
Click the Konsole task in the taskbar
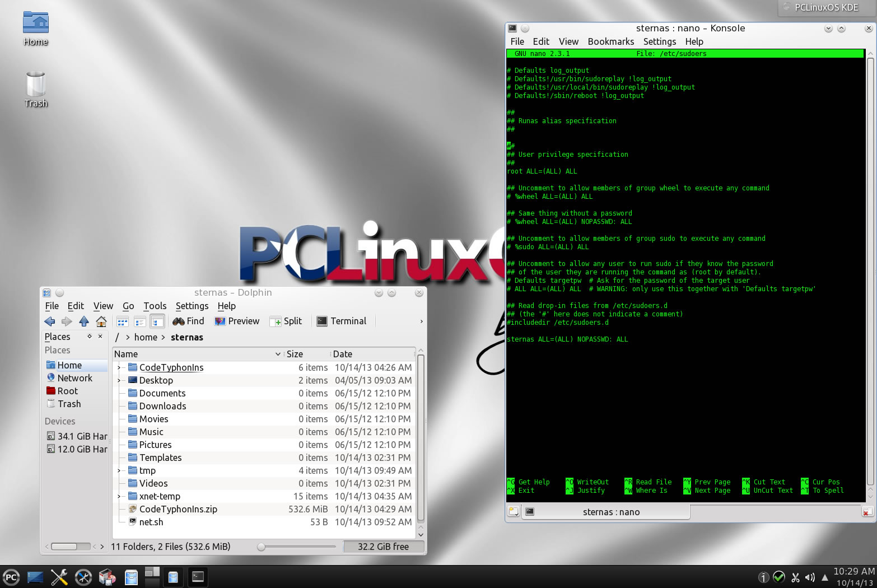[198, 577]
